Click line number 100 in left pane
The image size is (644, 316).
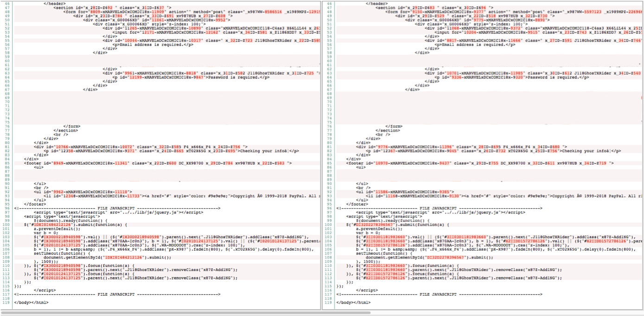pos(7,225)
